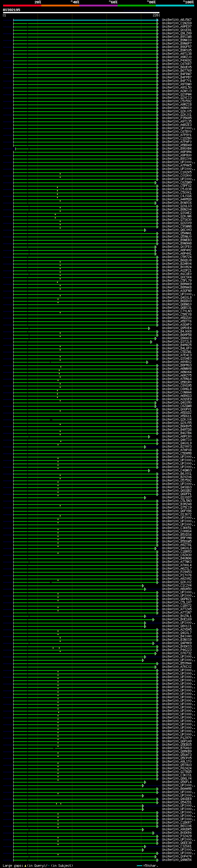Click the purple ~60% identity legend segment
The height and width of the screenshot is (868, 197).
[x=98, y=6]
